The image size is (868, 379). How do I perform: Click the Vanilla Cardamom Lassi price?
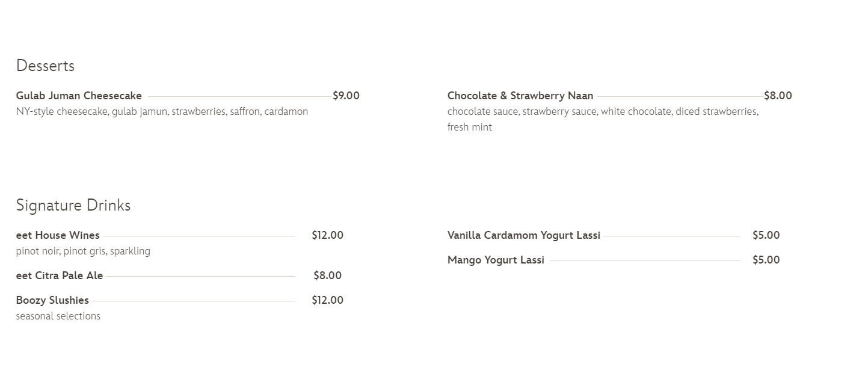pos(766,235)
